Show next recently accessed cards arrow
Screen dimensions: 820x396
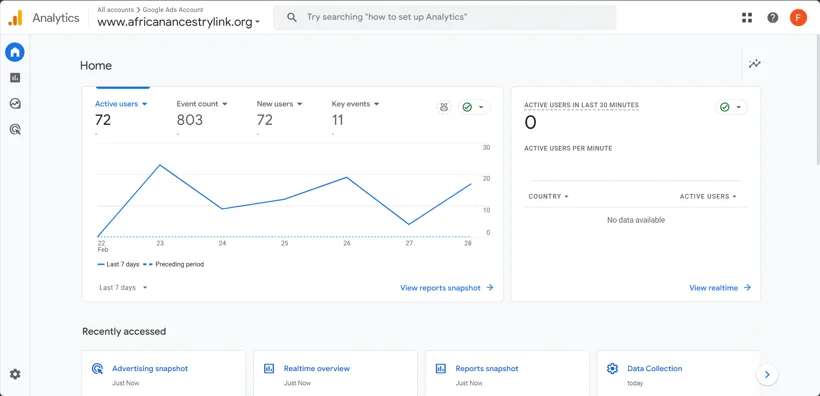(767, 374)
